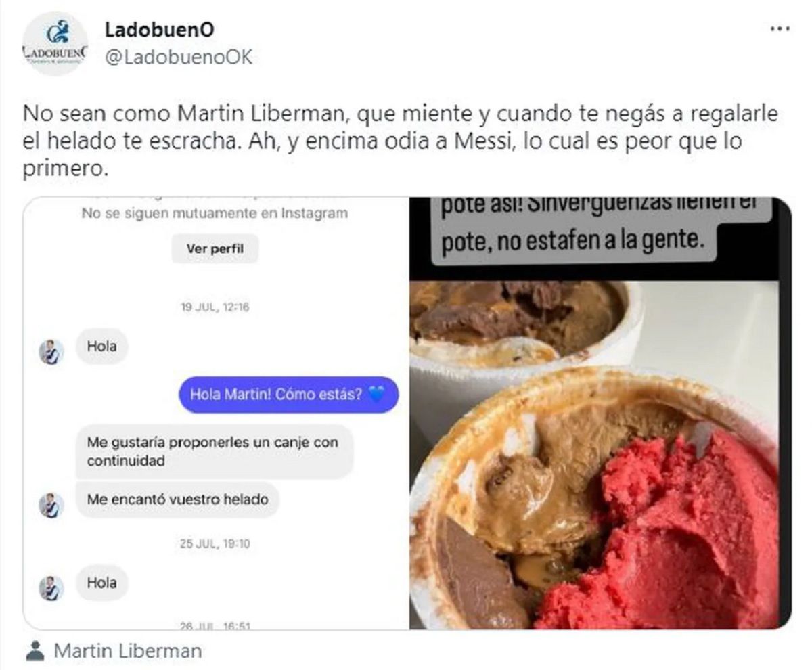Click the Ver perfil button in chat
Viewport: 812px width, 670px height.
(x=215, y=249)
